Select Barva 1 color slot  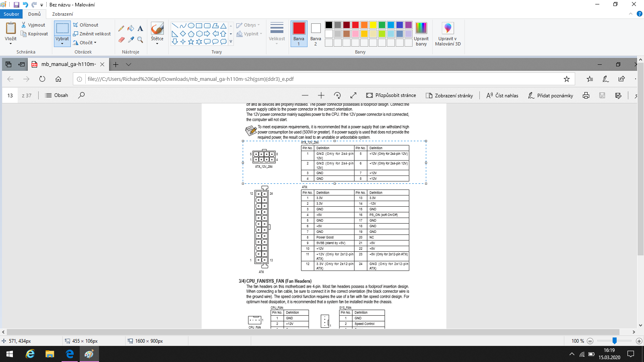[299, 33]
